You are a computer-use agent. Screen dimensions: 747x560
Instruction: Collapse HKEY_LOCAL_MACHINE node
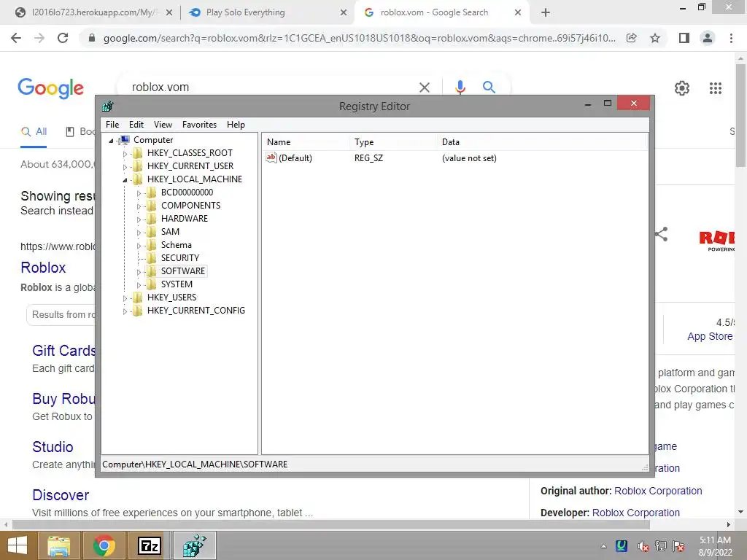[125, 180]
